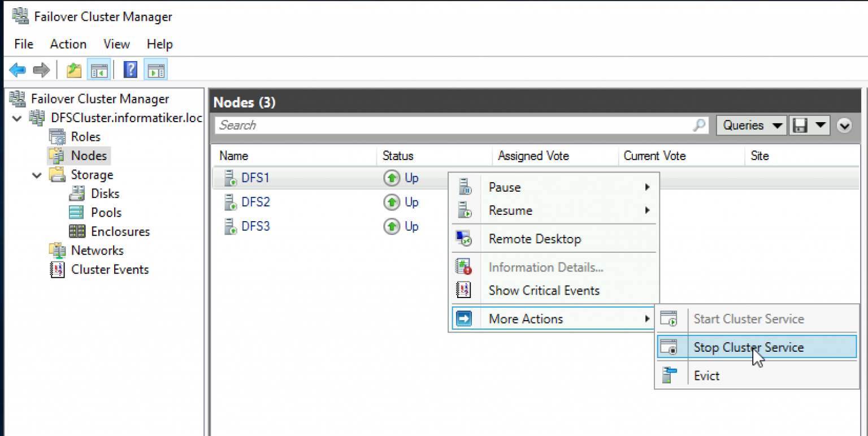Select Show Critical Events
Viewport: 868px width, 436px height.
pyautogui.click(x=544, y=290)
